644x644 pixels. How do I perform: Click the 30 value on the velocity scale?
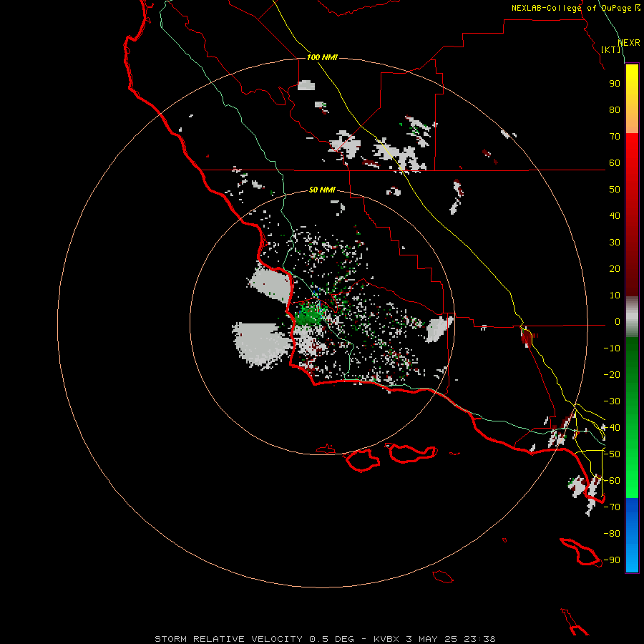[x=615, y=243]
